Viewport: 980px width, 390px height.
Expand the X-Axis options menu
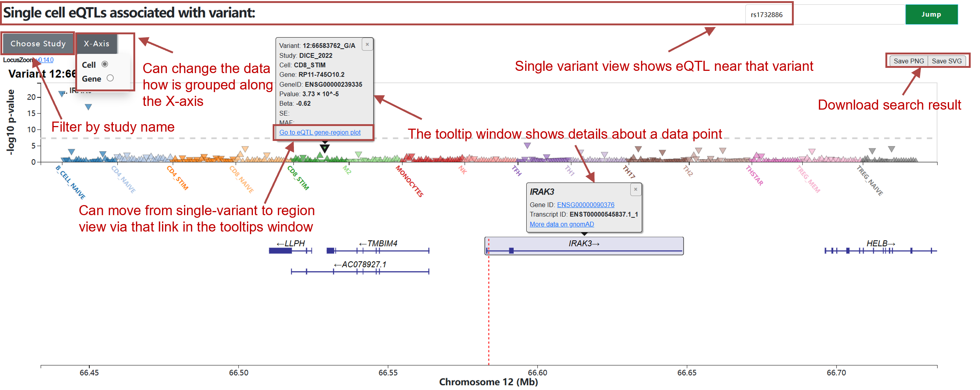(96, 44)
